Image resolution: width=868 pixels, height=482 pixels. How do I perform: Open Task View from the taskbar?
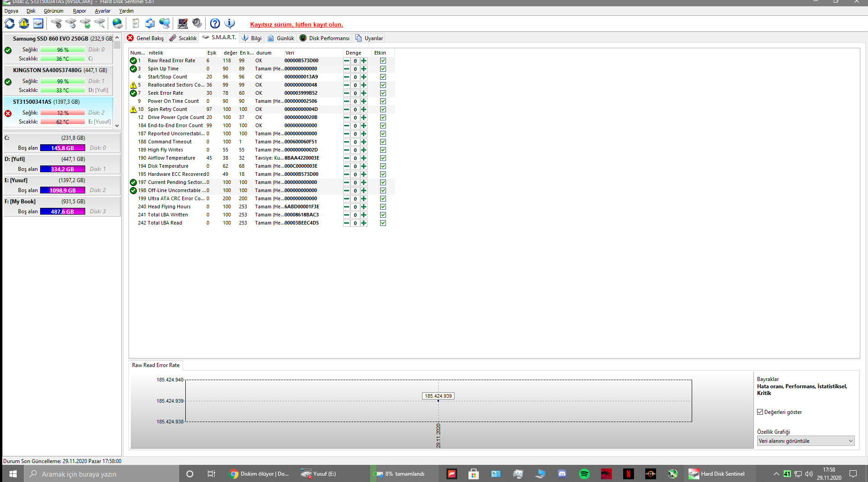point(211,474)
